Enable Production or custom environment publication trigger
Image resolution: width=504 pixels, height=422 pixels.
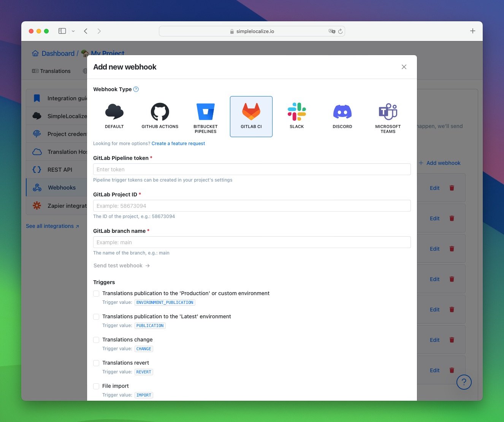point(96,294)
